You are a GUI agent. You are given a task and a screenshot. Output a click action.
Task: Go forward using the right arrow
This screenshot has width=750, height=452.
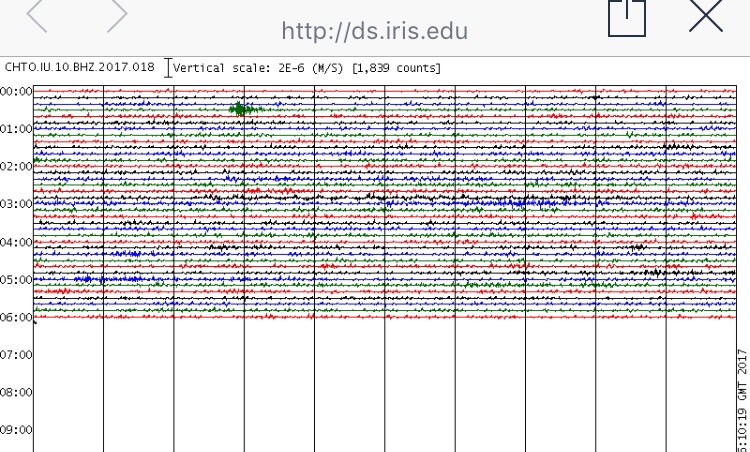point(117,14)
